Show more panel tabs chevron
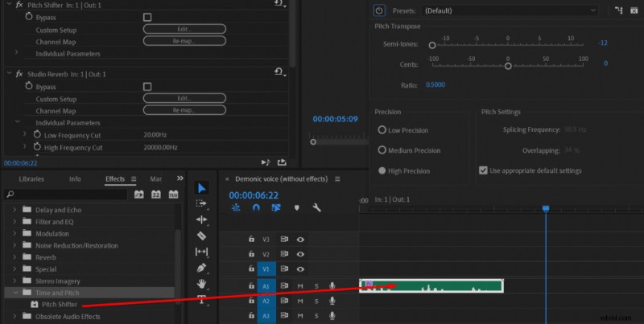 (180, 178)
